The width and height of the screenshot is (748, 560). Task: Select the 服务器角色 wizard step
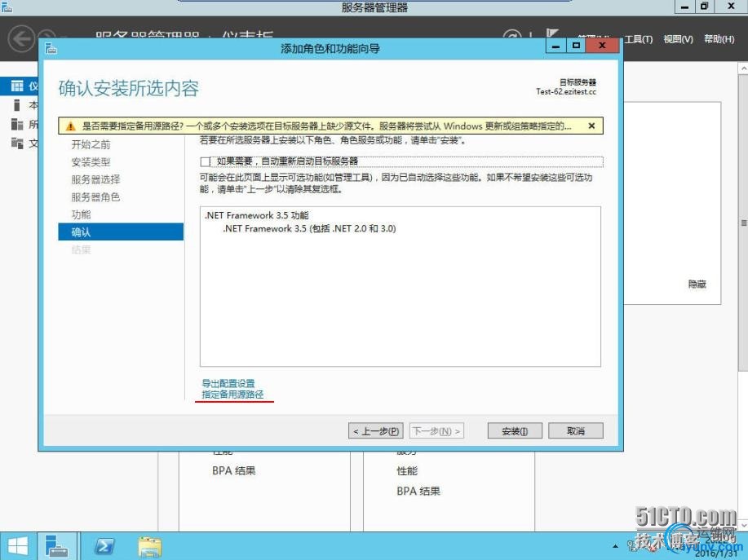coord(95,197)
